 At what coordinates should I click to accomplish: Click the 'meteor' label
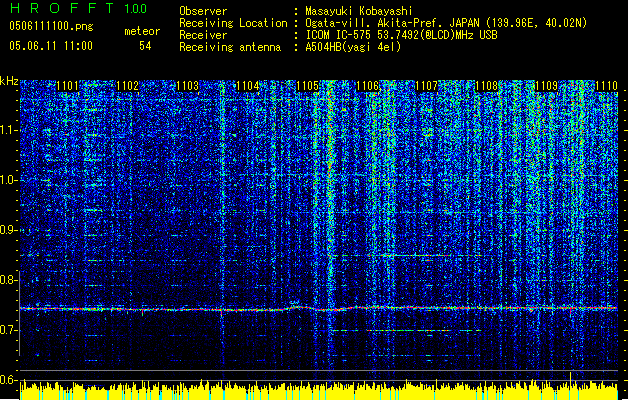(x=142, y=31)
